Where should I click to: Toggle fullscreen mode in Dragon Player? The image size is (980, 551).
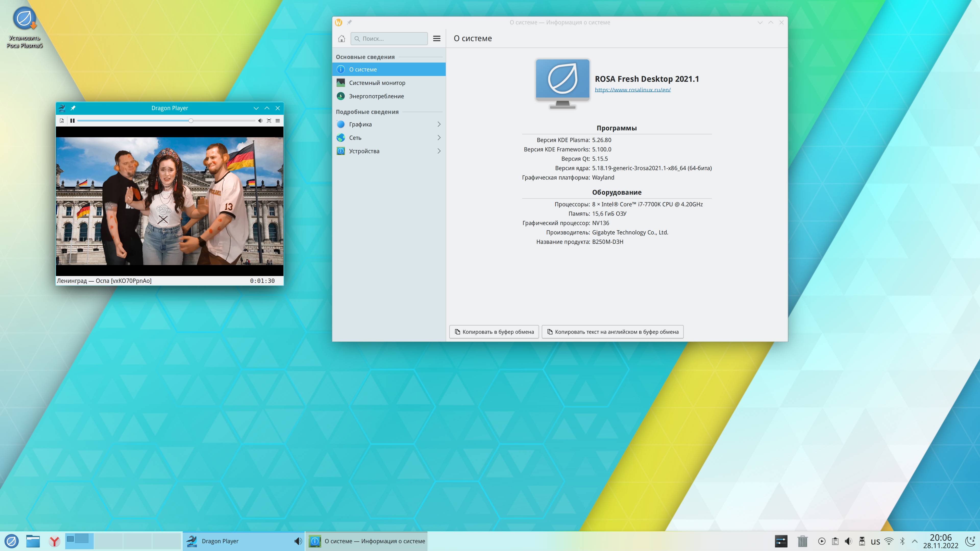click(269, 121)
